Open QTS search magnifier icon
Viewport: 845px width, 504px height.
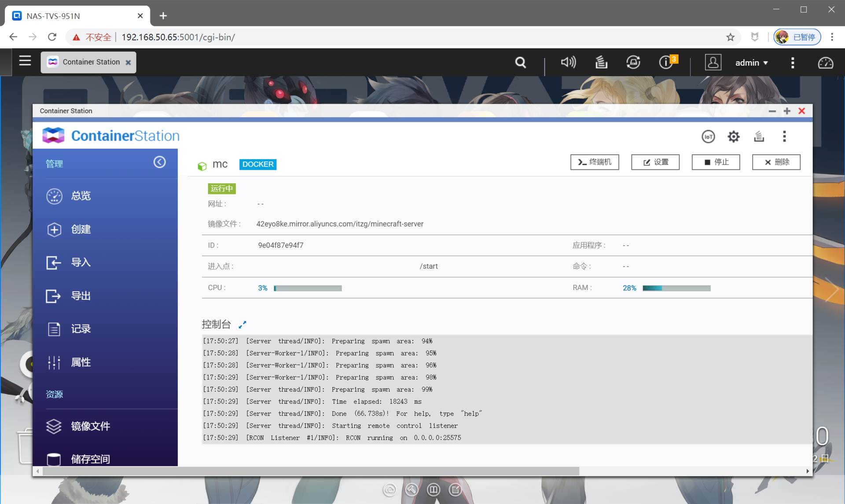tap(520, 62)
